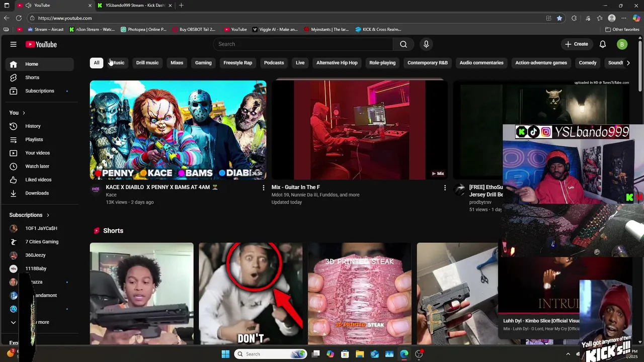Open the prodbytrxv channel link
The image size is (644, 362).
pyautogui.click(x=480, y=202)
